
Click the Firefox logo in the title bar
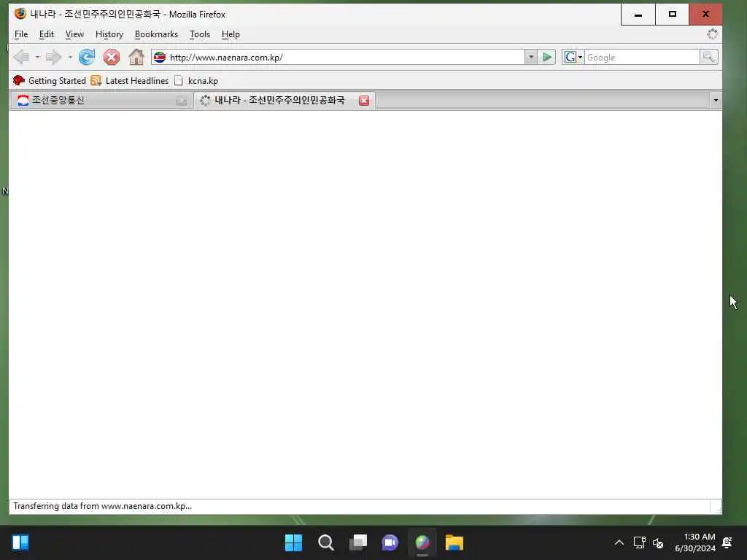(x=20, y=14)
